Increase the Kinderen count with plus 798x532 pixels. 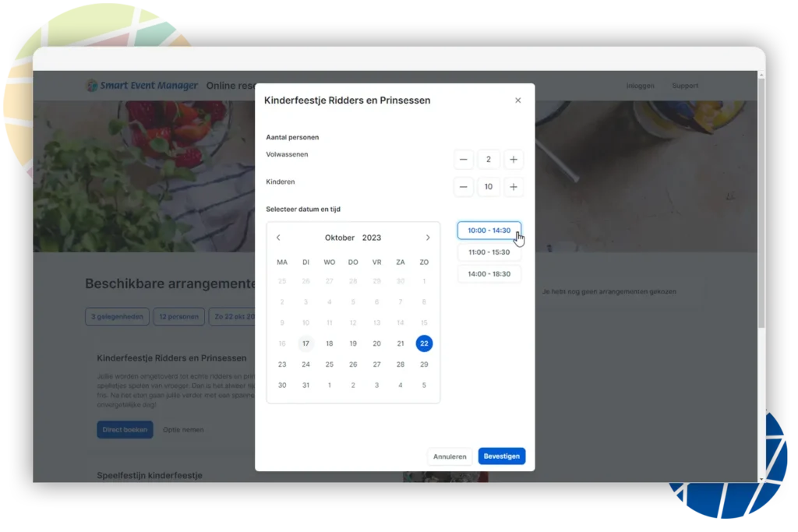pos(514,187)
